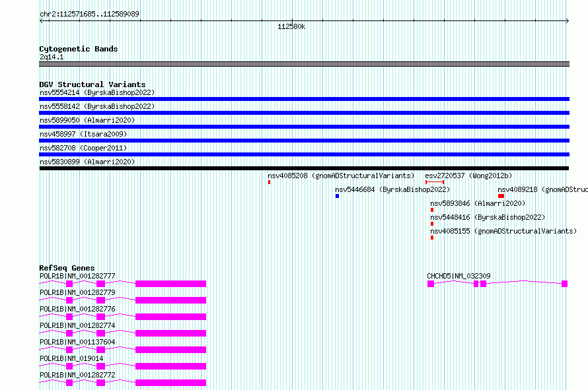This screenshot has width=588, height=390.
Task: Click the black bar under nsv5830899
Action: 304,168
